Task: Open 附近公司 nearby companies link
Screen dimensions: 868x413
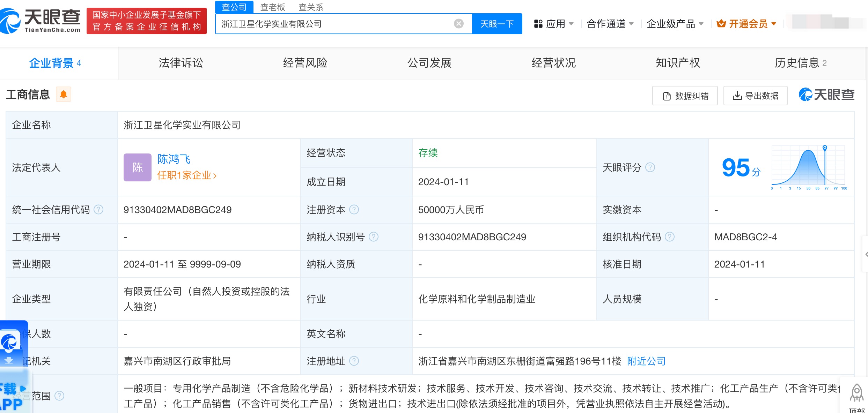Action: click(x=646, y=361)
